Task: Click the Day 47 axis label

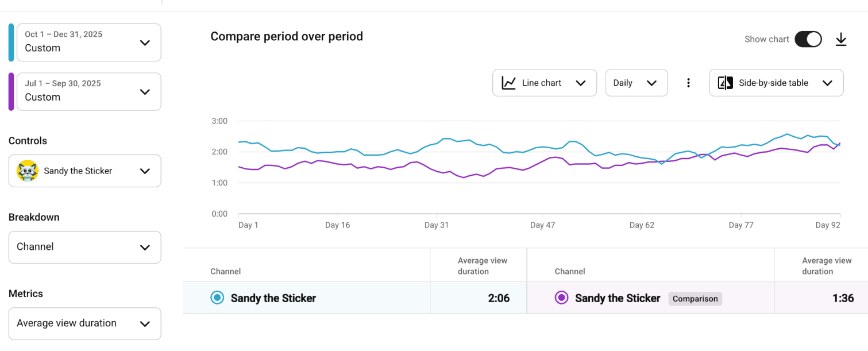Action: 542,225
